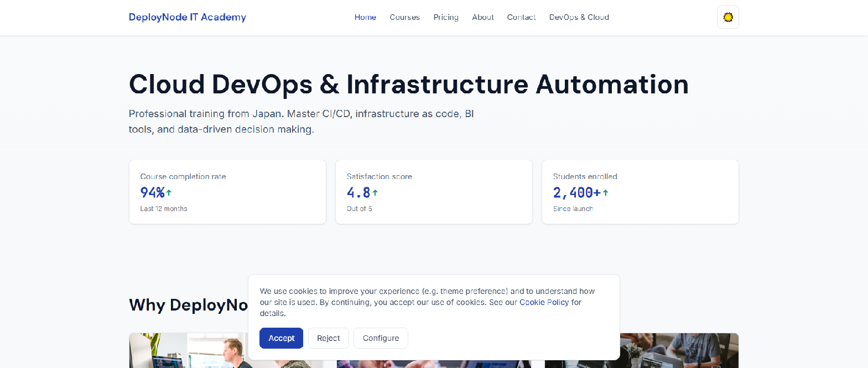Click the right team photo thumbnail
Image resolution: width=868 pixels, height=368 pixels.
[679, 350]
